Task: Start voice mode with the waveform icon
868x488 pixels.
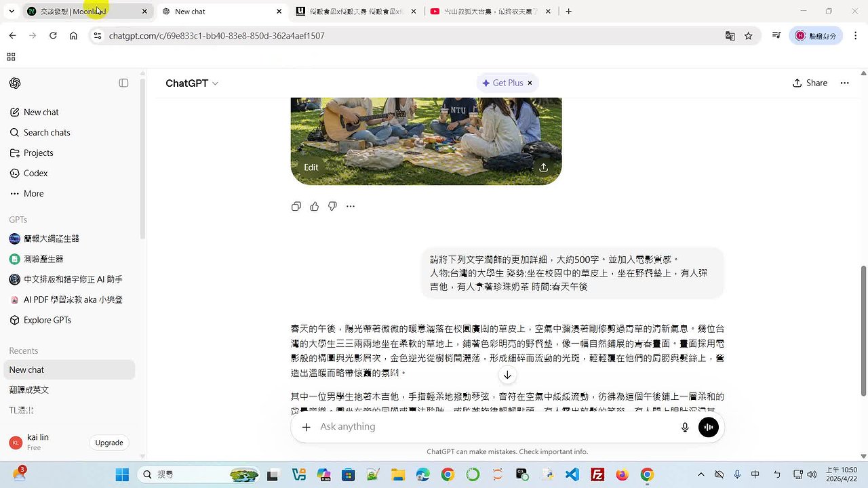Action: pos(708,427)
